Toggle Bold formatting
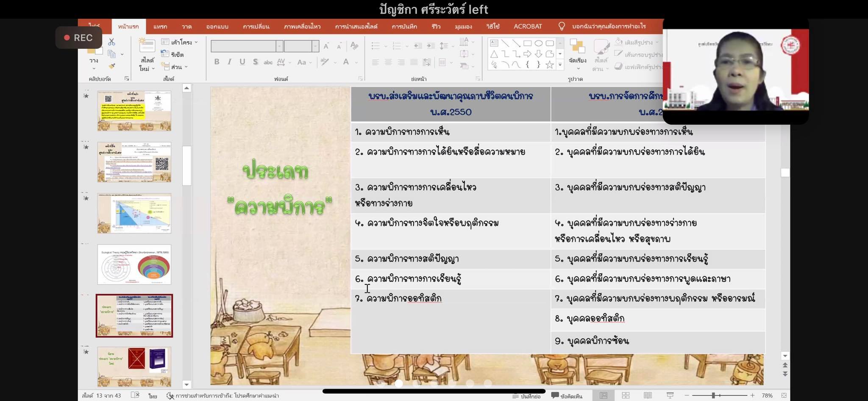 click(x=217, y=62)
